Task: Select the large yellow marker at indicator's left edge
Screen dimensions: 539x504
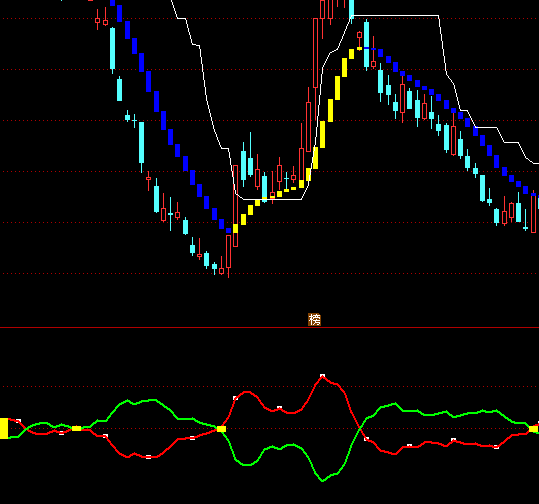Action: [4, 428]
